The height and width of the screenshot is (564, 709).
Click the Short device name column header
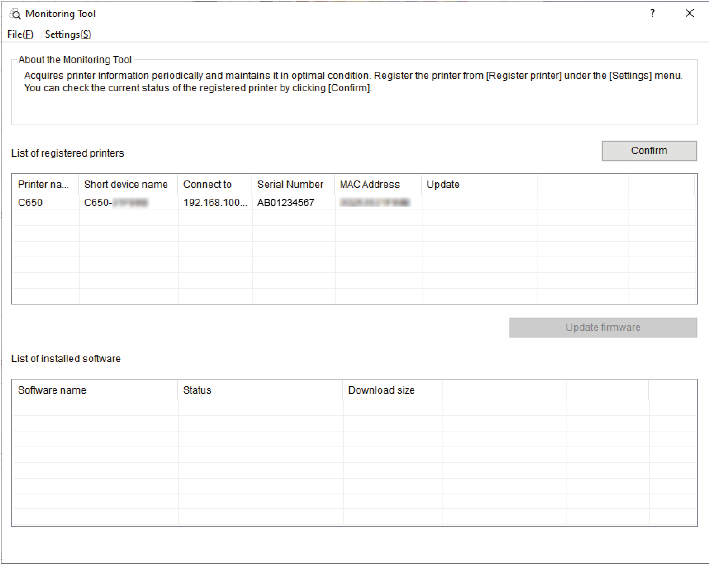tap(126, 185)
